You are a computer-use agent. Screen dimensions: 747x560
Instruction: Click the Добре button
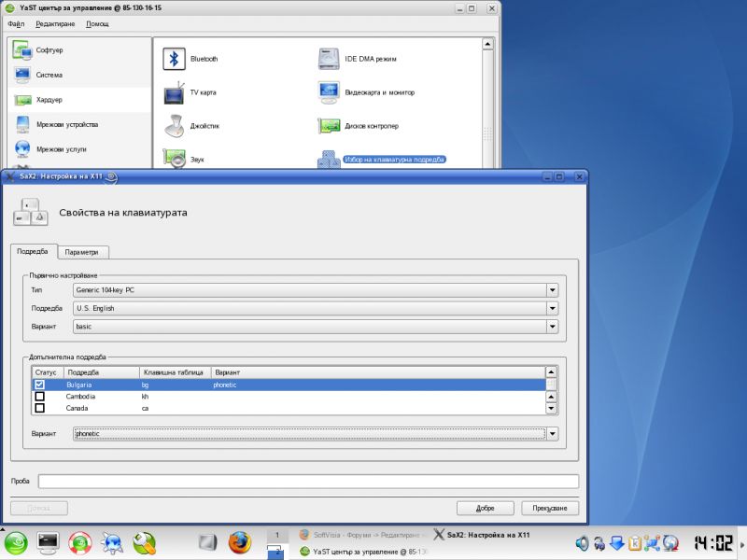coord(485,508)
